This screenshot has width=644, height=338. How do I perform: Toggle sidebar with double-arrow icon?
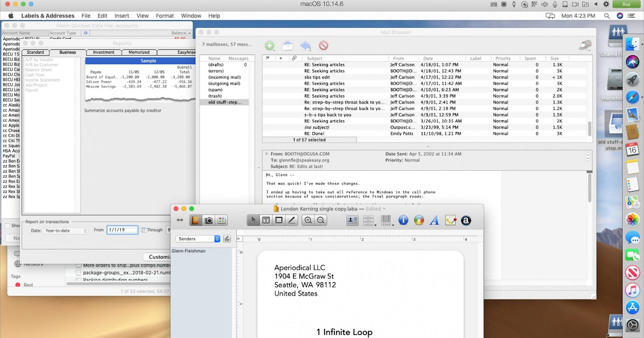click(x=180, y=220)
